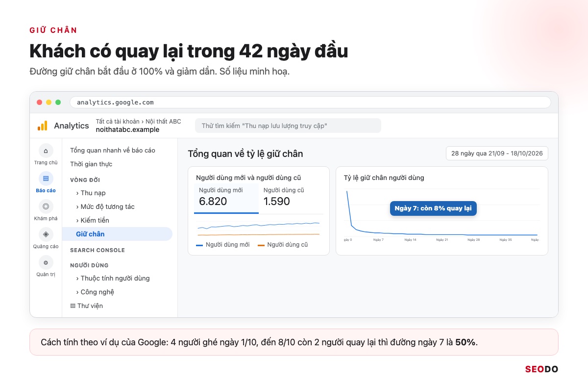The image size is (588, 385).
Task: Click the Tỷ lệ giữ chân người dùng card title
Action: (384, 178)
